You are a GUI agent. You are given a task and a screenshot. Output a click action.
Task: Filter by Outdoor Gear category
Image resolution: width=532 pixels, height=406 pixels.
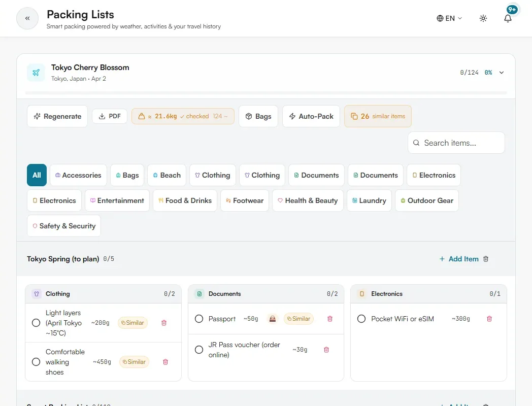tap(427, 200)
